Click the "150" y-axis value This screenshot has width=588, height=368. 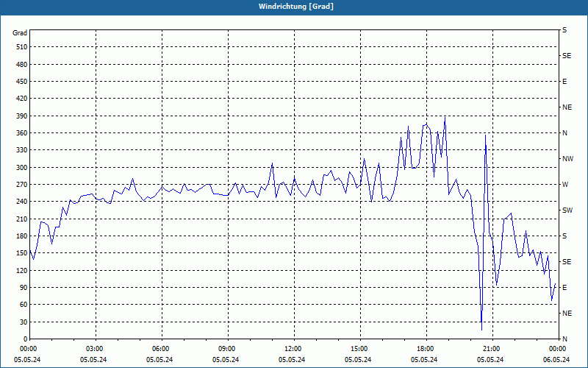pos(22,253)
